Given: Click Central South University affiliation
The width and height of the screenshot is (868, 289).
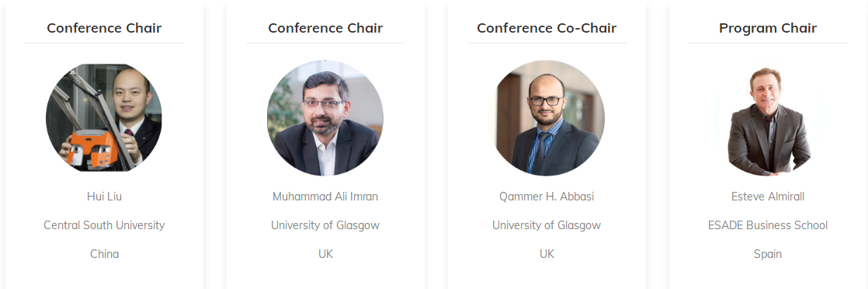Looking at the screenshot, I should point(104,225).
